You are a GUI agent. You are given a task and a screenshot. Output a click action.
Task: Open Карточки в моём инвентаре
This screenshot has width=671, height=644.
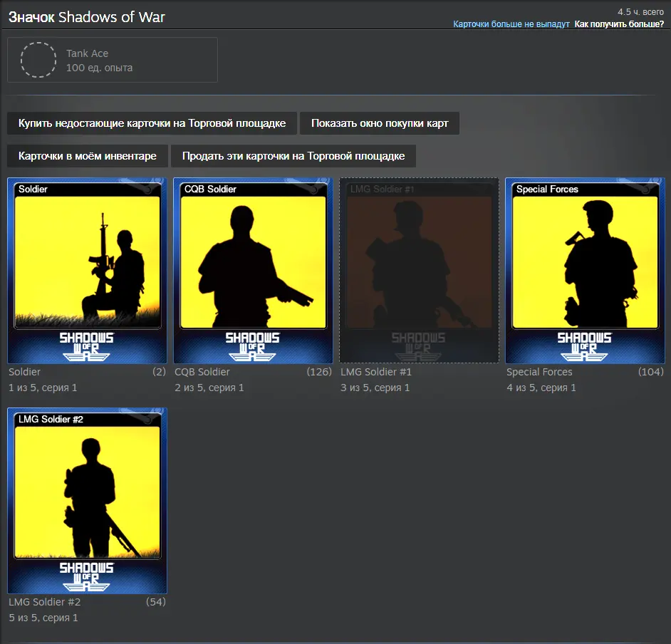pos(88,156)
